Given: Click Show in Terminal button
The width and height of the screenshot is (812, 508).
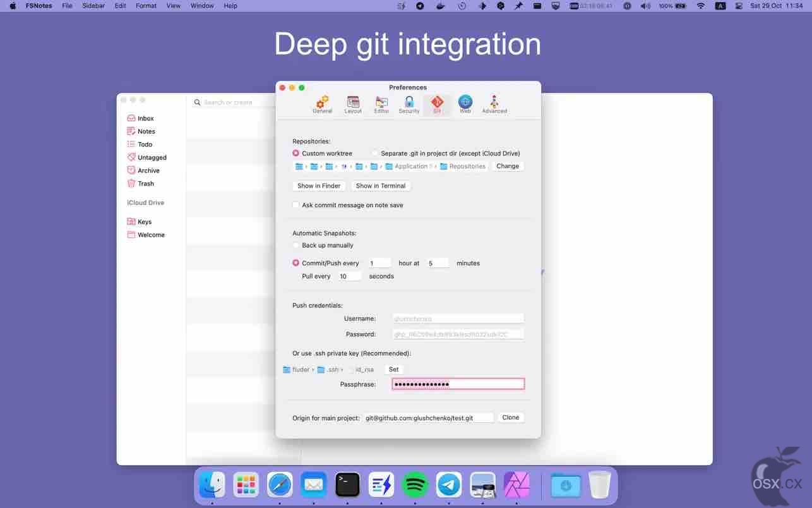Looking at the screenshot, I should (381, 186).
